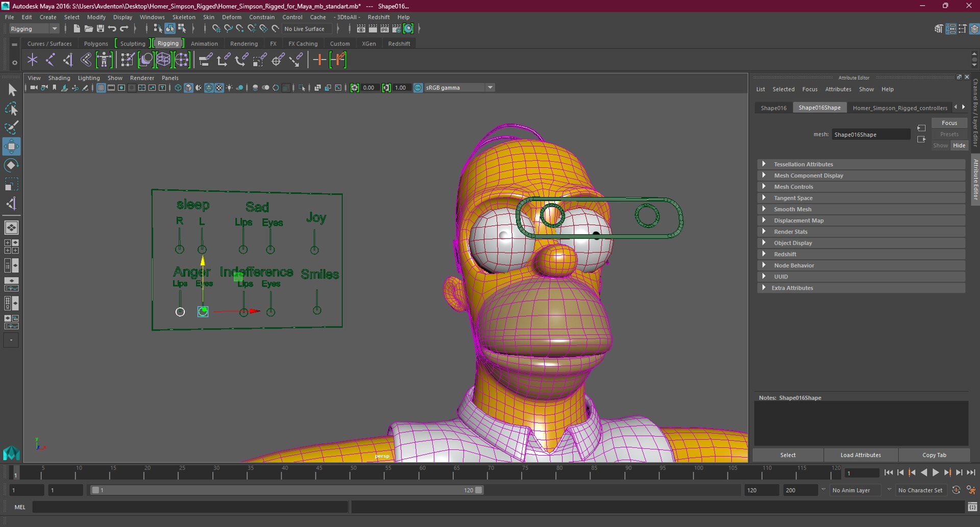
Task: Click the Parent Constraint shelf icon
Action: point(205,60)
